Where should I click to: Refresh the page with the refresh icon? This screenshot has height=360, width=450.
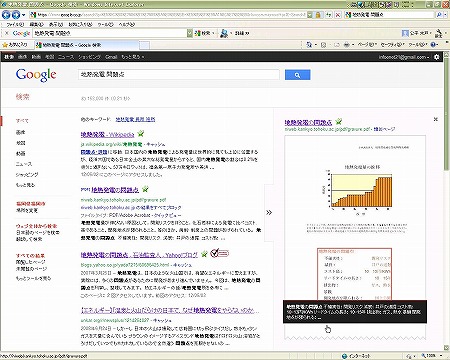coord(329,15)
